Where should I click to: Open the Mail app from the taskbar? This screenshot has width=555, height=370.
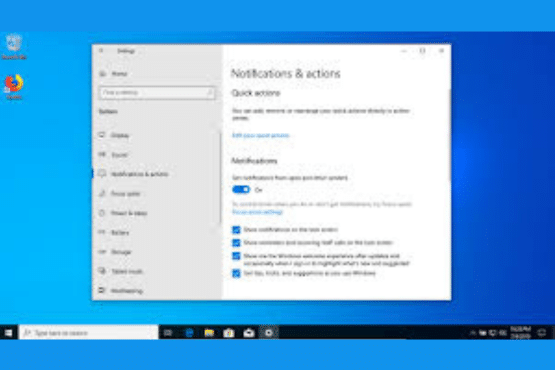click(249, 333)
